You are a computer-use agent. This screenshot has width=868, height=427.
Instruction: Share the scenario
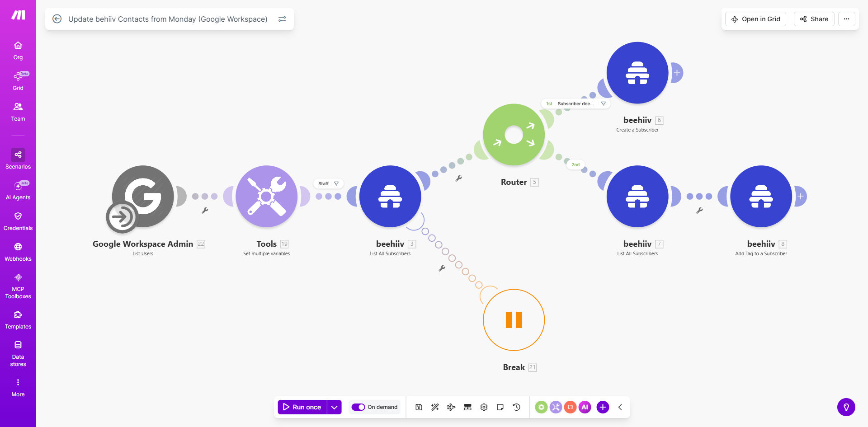point(814,19)
